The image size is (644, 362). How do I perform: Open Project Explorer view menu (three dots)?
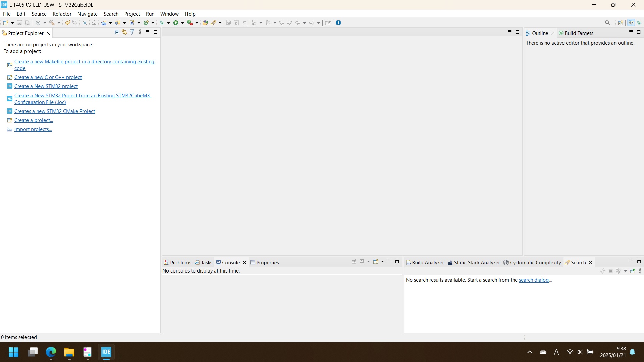click(140, 32)
